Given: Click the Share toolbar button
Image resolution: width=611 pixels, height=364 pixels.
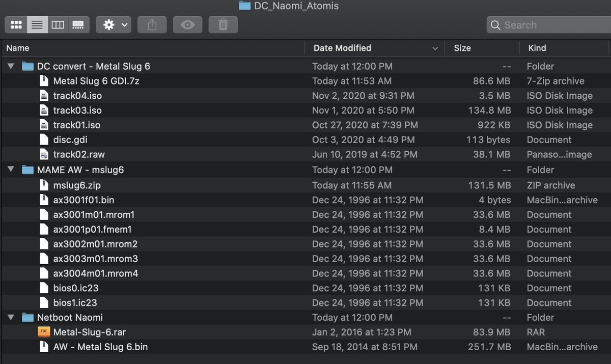Looking at the screenshot, I should point(152,24).
